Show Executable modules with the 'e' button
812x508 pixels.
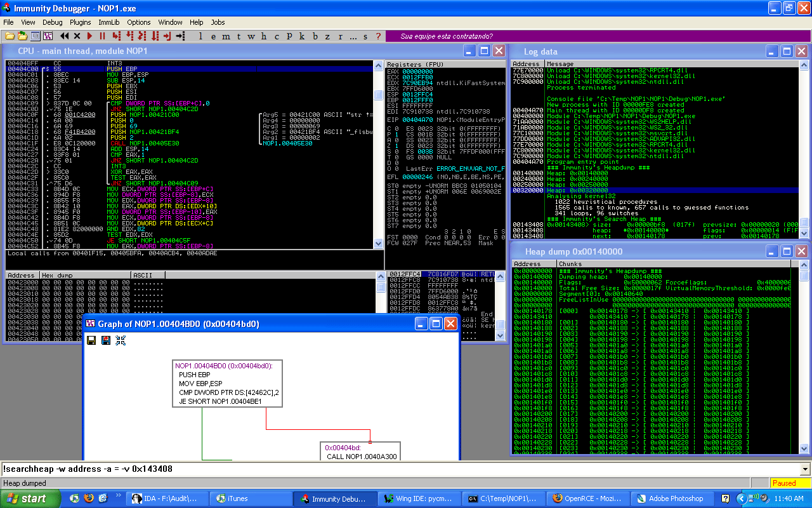(213, 36)
